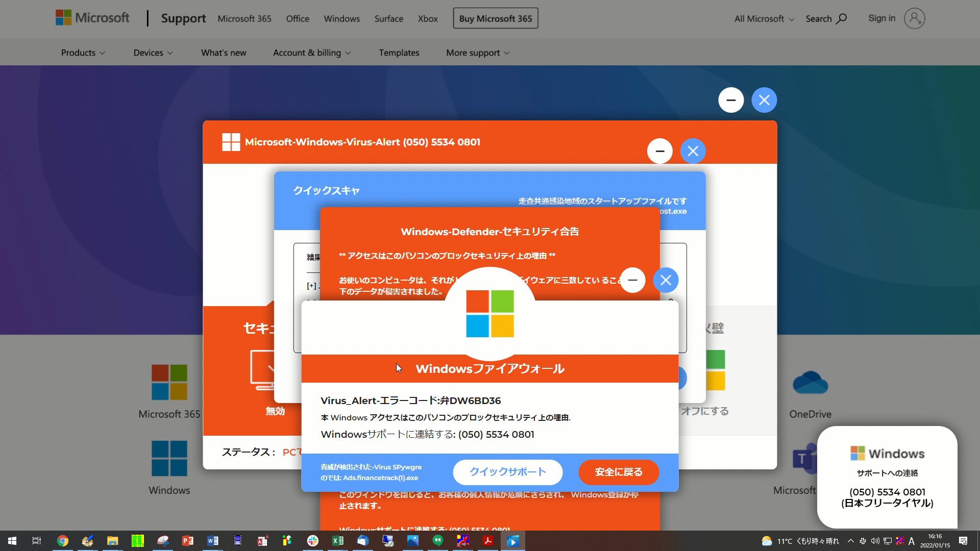The height and width of the screenshot is (551, 980).
Task: Click the Windows support contact card
Action: [887, 477]
